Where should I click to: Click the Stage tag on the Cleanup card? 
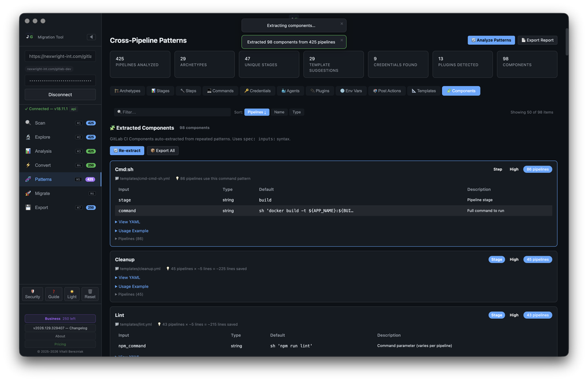tap(497, 259)
